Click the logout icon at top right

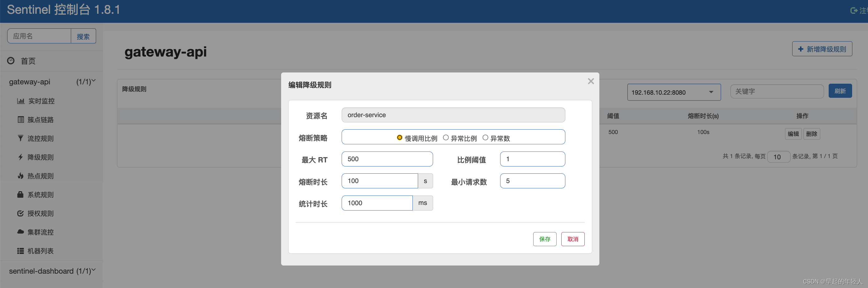click(854, 10)
